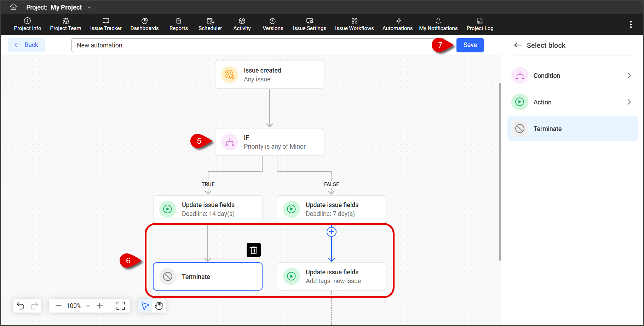This screenshot has height=326, width=644.
Task: Switch to hand pan mode
Action: point(159,306)
